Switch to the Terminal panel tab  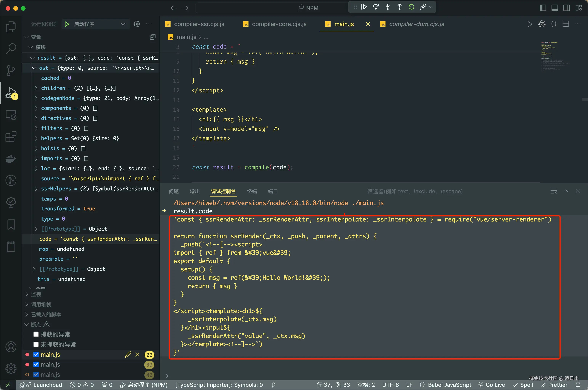click(x=252, y=191)
